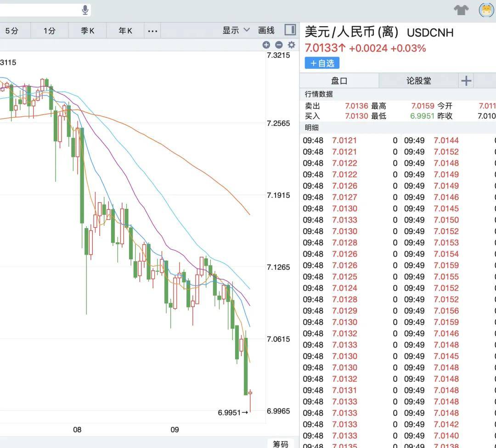Viewport: 496px width, 448px height.
Task: Click the 7.0615 price axis label
Action: [x=278, y=339]
